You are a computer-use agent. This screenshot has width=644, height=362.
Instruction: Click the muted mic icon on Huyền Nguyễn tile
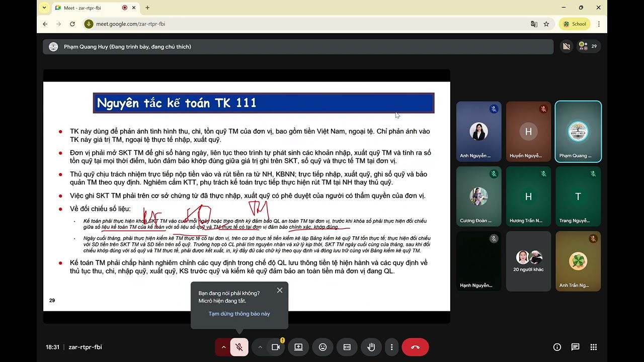pos(543,109)
